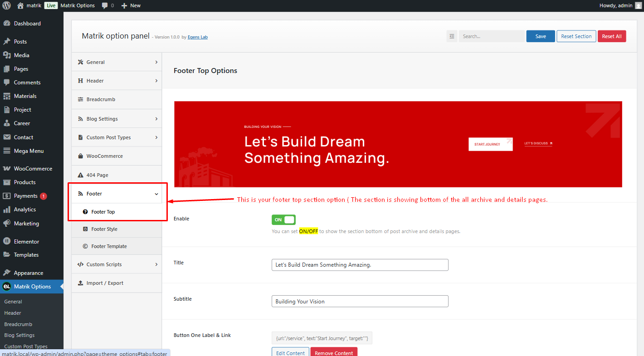Open the Egens Lab link

click(198, 37)
